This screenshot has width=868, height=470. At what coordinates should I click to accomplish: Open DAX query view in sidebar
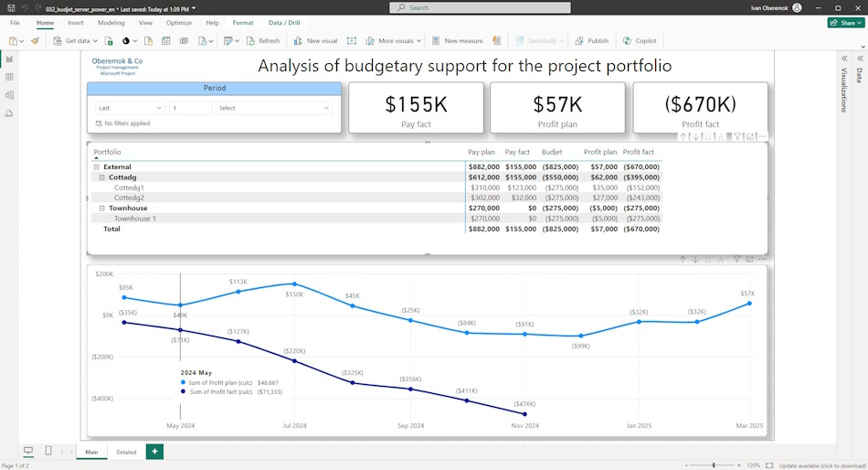[9, 113]
